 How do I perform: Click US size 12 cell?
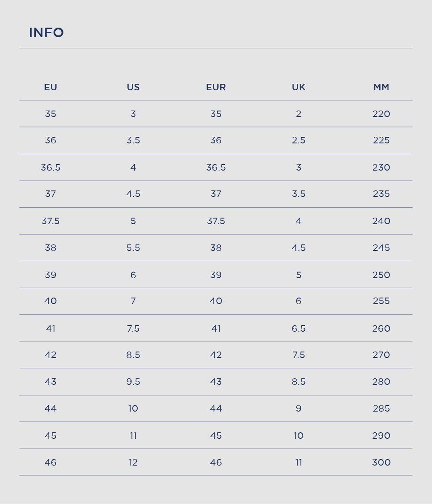click(x=133, y=463)
